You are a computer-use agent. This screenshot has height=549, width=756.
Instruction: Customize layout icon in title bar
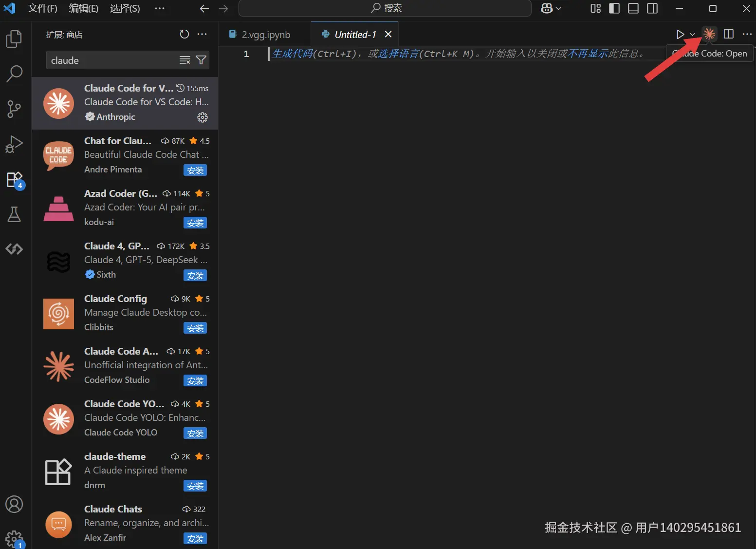595,8
